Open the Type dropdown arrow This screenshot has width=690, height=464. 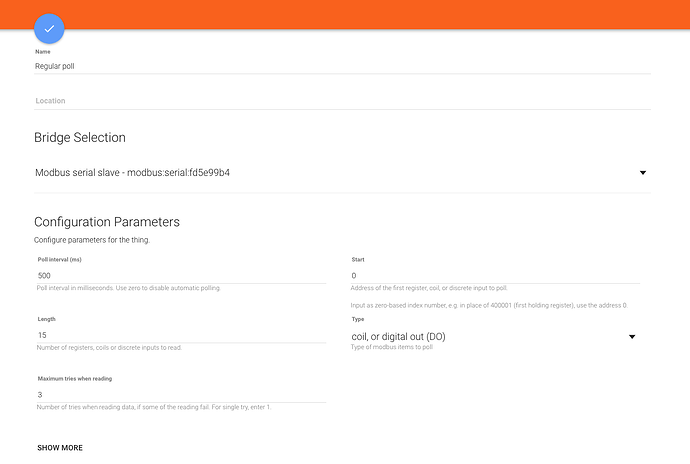coord(632,336)
